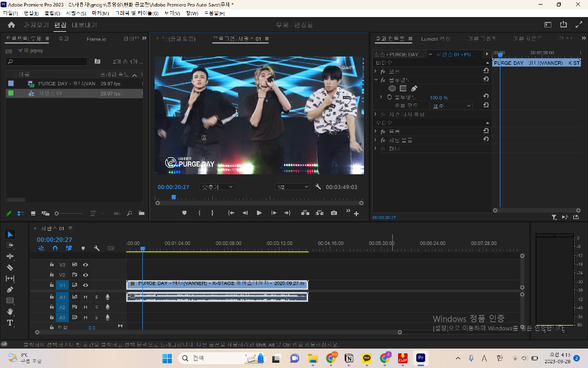Mute track A1
Viewport: 588px width, 368px height.
click(85, 297)
